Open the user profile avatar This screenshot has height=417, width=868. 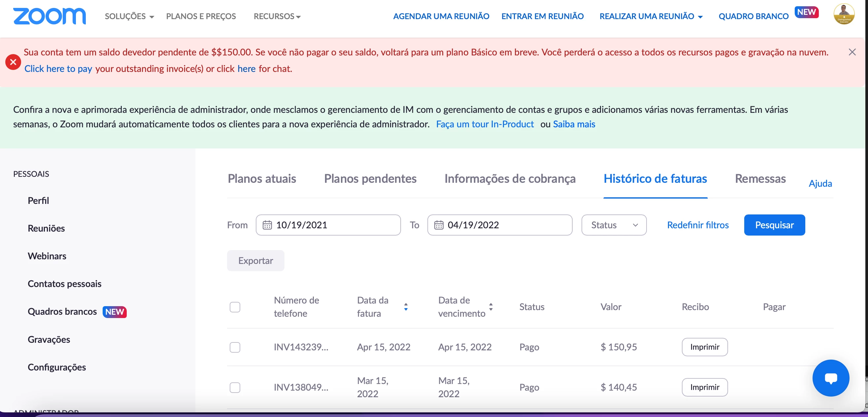[844, 14]
